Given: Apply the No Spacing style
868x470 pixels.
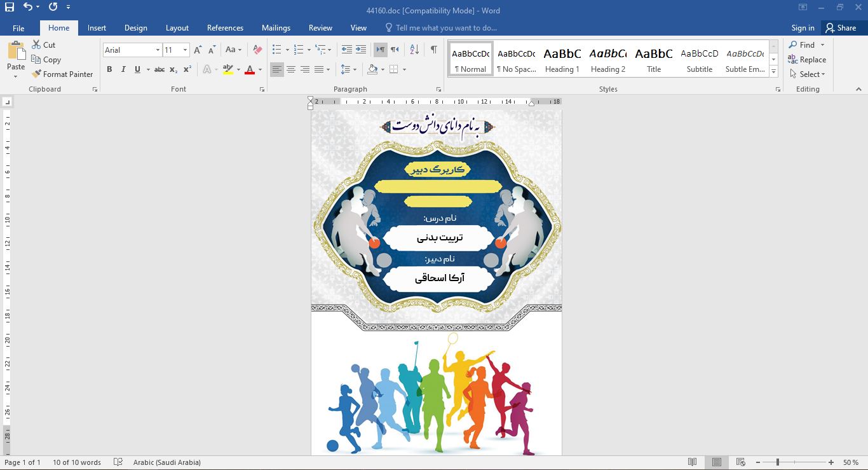Looking at the screenshot, I should [x=517, y=59].
